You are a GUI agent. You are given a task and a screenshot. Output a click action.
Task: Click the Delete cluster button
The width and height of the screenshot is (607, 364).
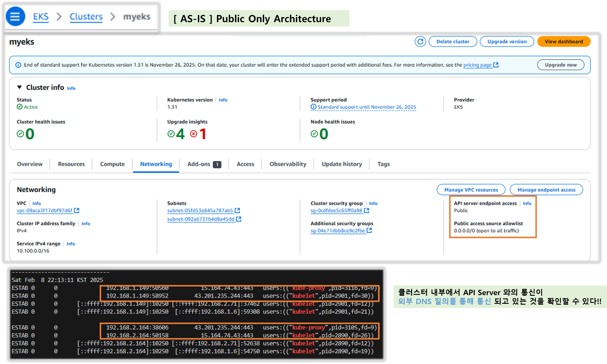452,41
